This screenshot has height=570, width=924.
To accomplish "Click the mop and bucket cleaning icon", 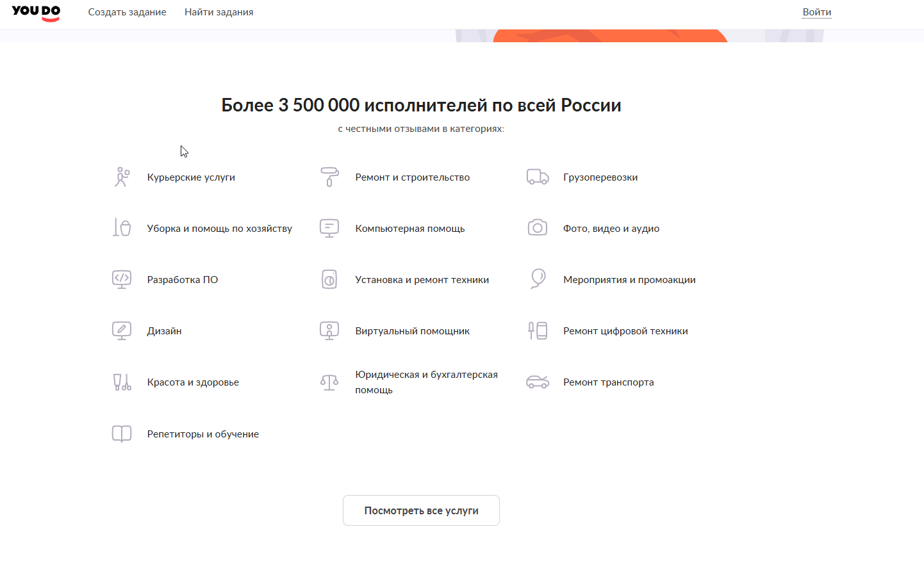I will [122, 228].
